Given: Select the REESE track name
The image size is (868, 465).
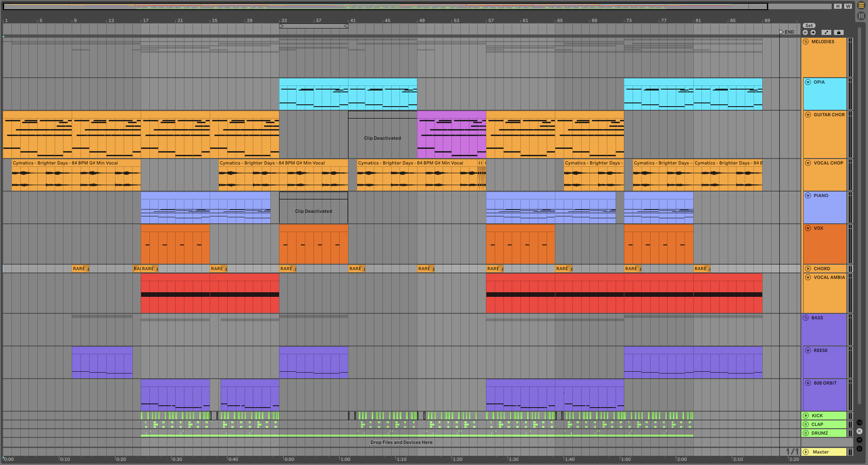Looking at the screenshot, I should click(x=820, y=351).
